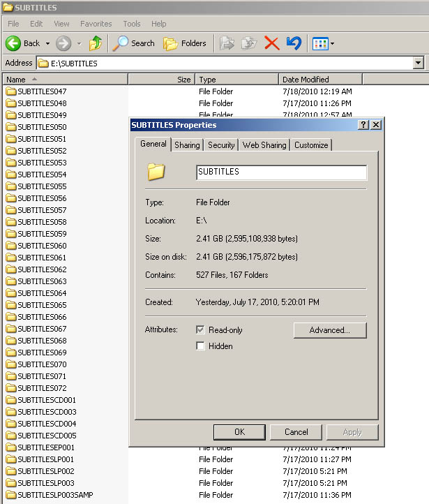
Task: Expand the Address bar dropdown arrow
Action: pyautogui.click(x=418, y=64)
